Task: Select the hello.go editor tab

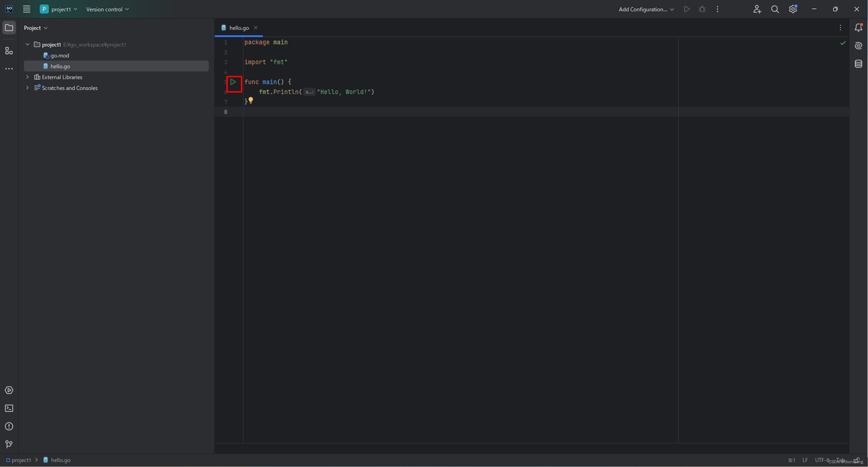Action: click(x=239, y=28)
